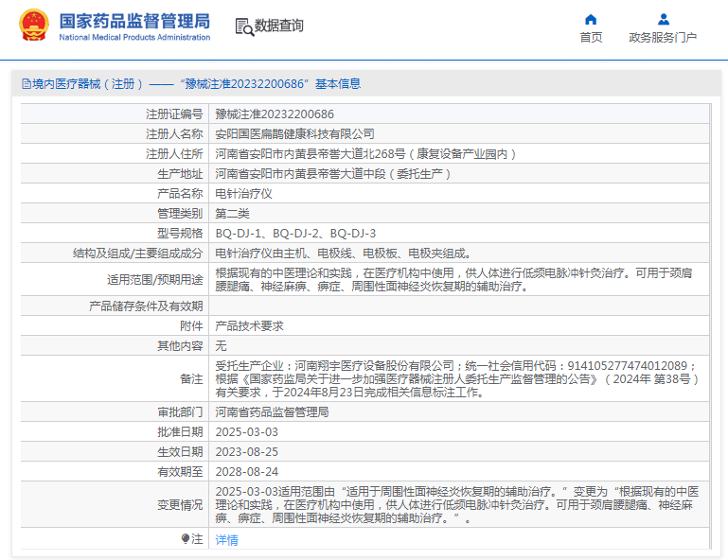The height and width of the screenshot is (560, 728).
Task: Select model spec BQ-DJ-1、BQ-DJ-2、BQ-DJ-3
Action: coord(295,234)
